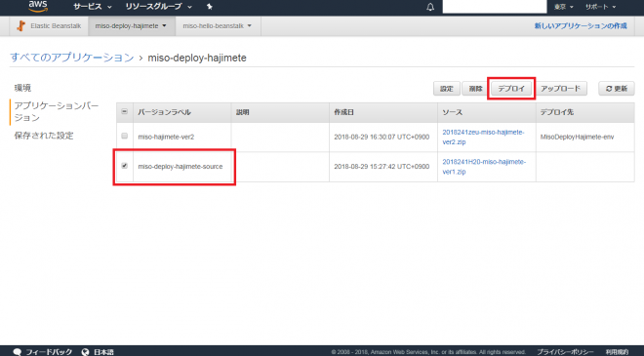Viewport: 644px width, 356px height.
Task: Select 保存された設定 in the sidebar
Action: click(x=44, y=136)
